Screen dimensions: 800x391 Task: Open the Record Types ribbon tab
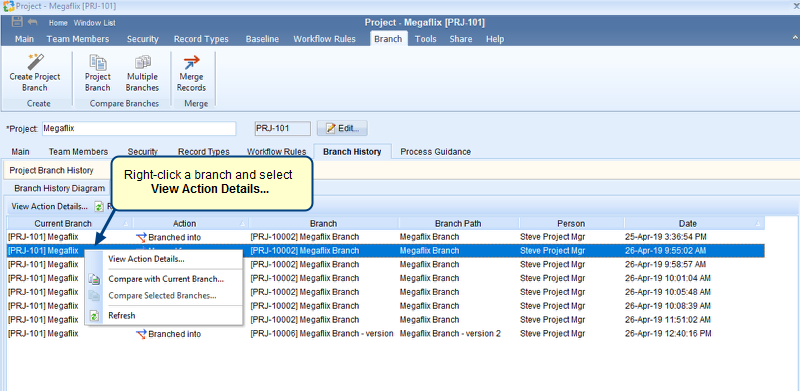point(201,39)
